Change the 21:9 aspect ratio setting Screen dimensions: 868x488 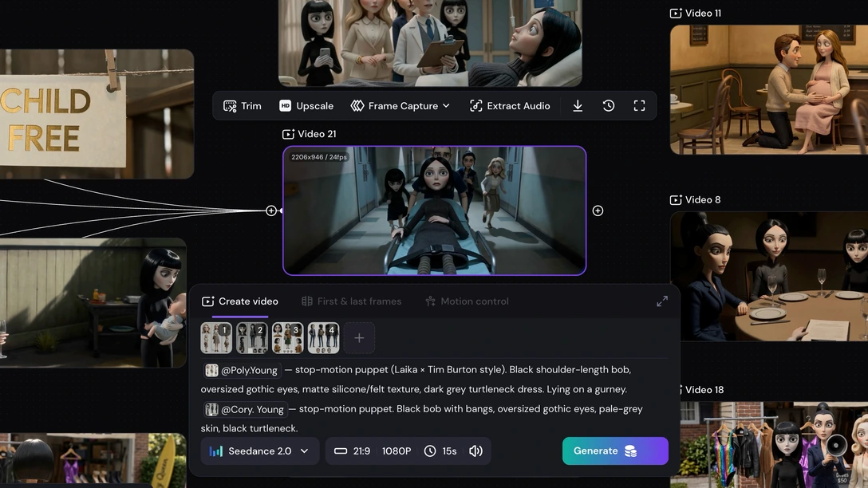tap(352, 451)
